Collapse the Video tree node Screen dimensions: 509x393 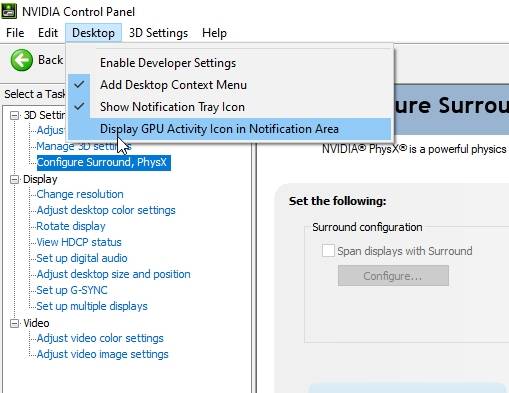[14, 323]
